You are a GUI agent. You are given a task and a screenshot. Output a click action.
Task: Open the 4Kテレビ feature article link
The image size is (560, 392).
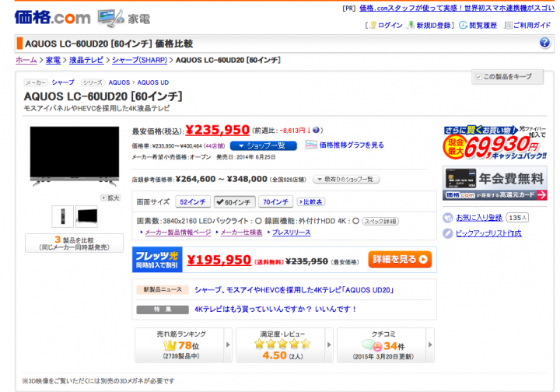[x=275, y=310]
